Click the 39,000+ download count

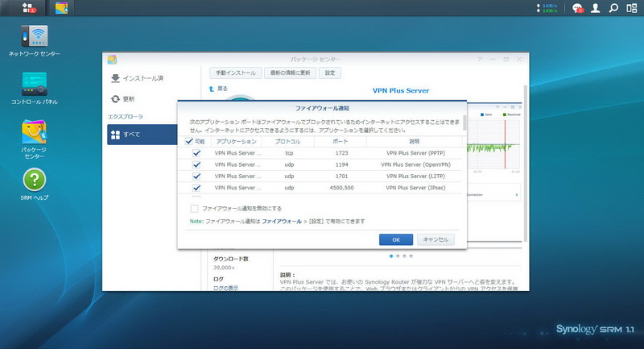pos(225,268)
